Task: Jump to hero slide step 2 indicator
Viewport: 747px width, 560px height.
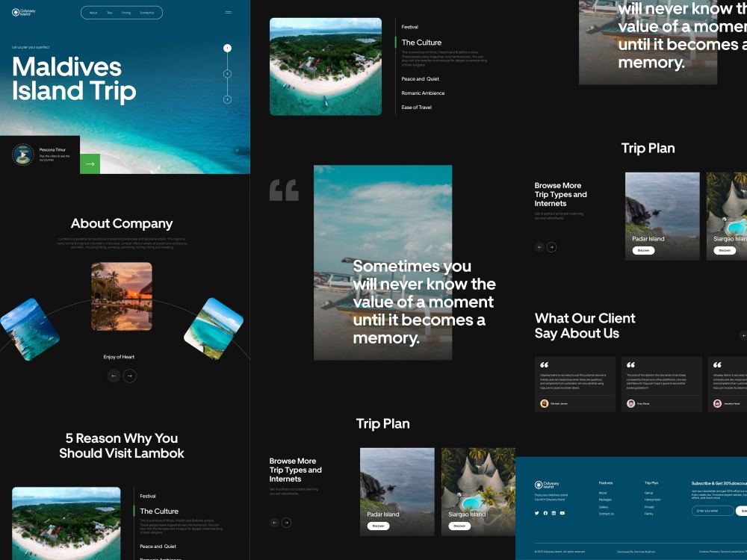Action: 227,74
